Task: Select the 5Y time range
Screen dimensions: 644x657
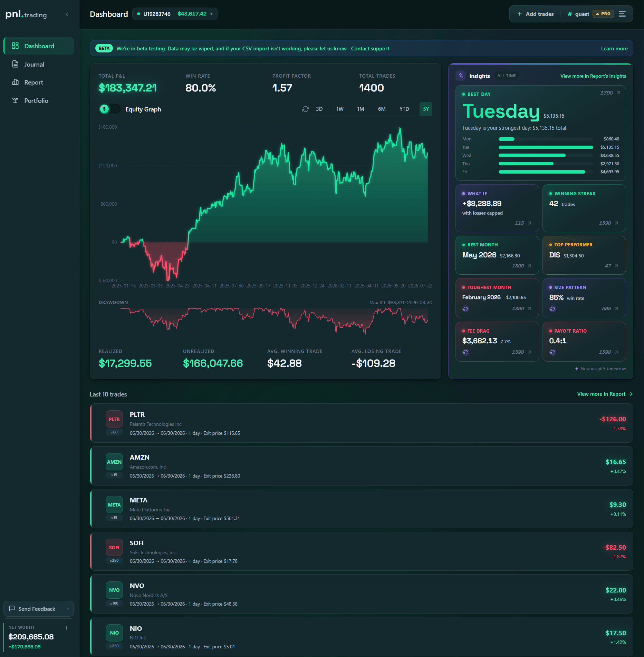Action: pyautogui.click(x=426, y=109)
